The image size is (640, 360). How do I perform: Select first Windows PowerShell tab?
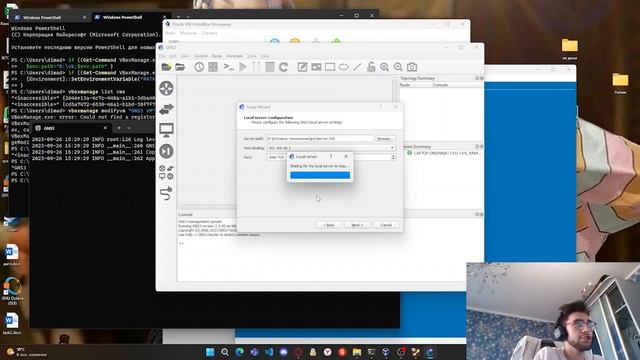point(50,18)
